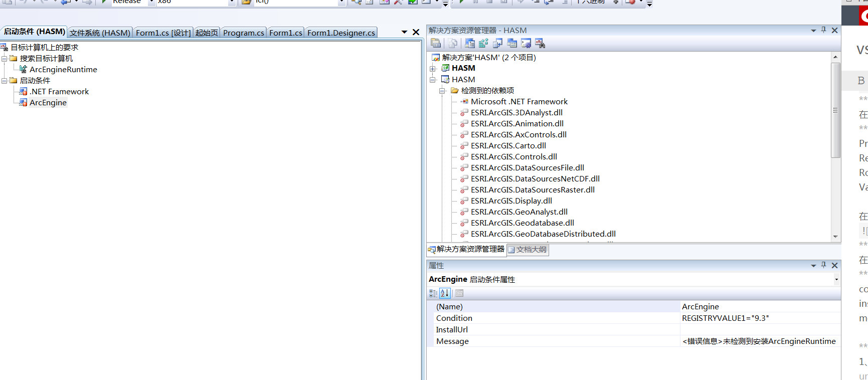The height and width of the screenshot is (380, 868).
Task: Open the Registry Editor
Action: (x=483, y=44)
